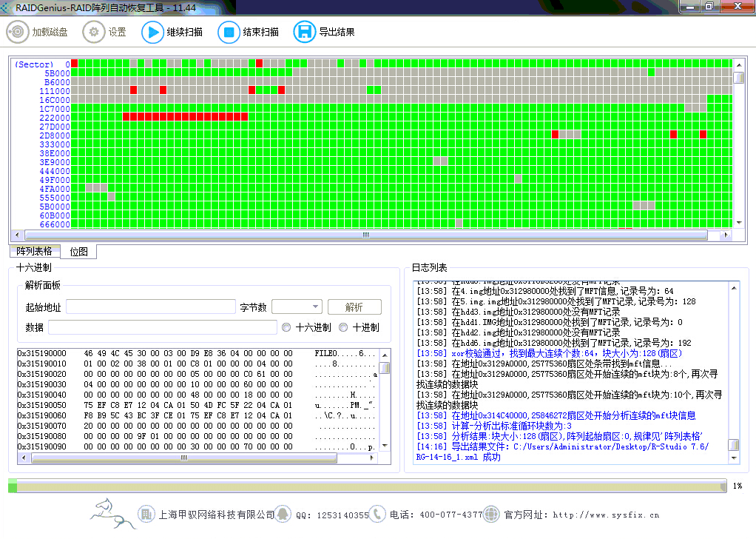Click the 继续扫描 label
Viewport: 756px width, 539px height.
point(185,32)
